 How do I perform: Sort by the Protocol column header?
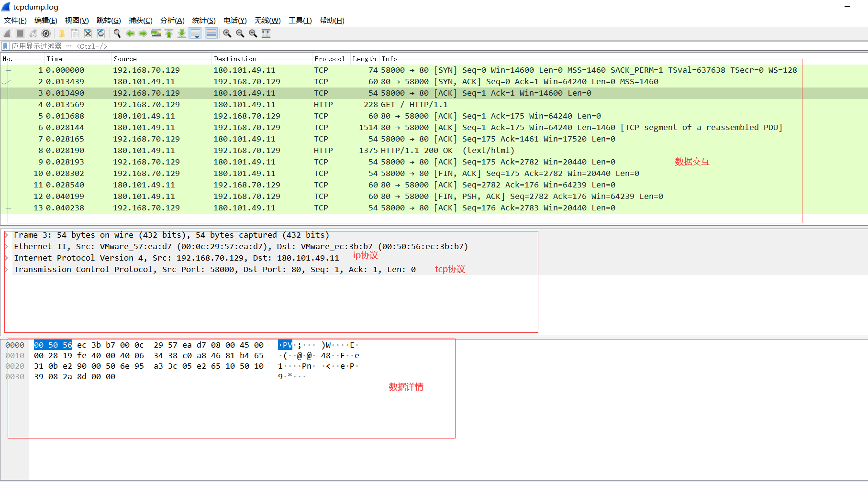coord(329,59)
